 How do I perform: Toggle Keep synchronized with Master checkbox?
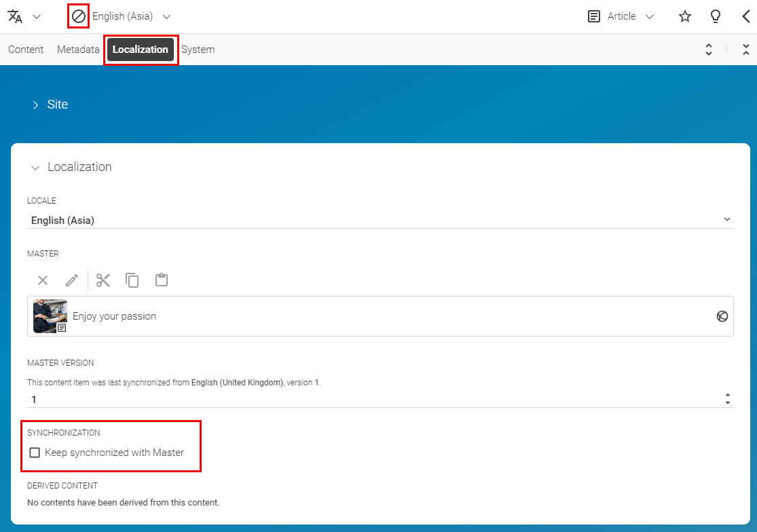pos(35,452)
